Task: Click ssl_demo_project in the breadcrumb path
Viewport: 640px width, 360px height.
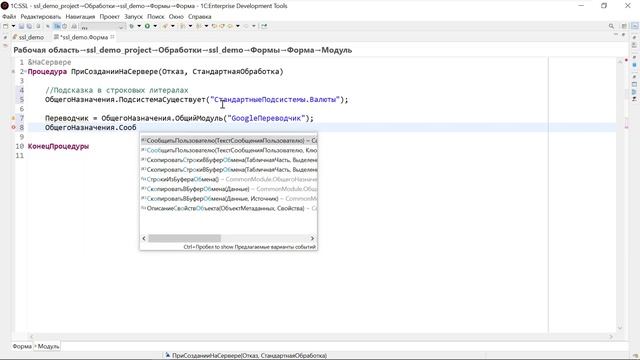Action: coord(119,50)
